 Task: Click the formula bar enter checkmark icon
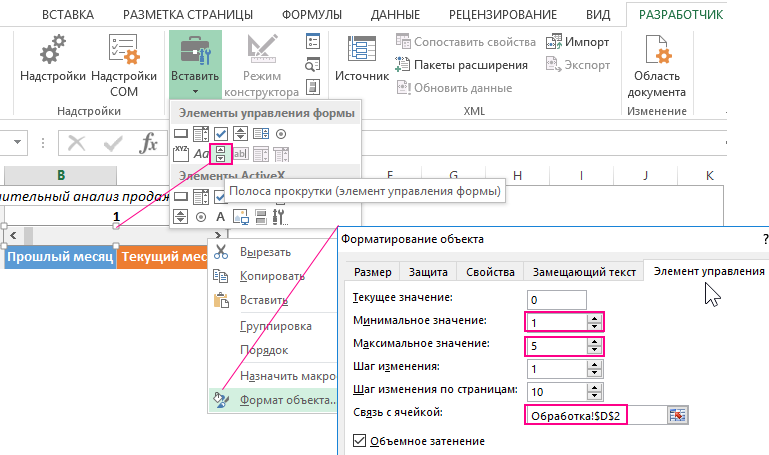[x=113, y=143]
